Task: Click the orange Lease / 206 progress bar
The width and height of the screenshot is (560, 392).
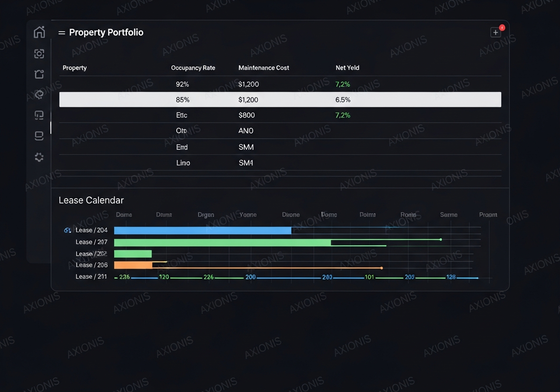Action: pyautogui.click(x=133, y=265)
